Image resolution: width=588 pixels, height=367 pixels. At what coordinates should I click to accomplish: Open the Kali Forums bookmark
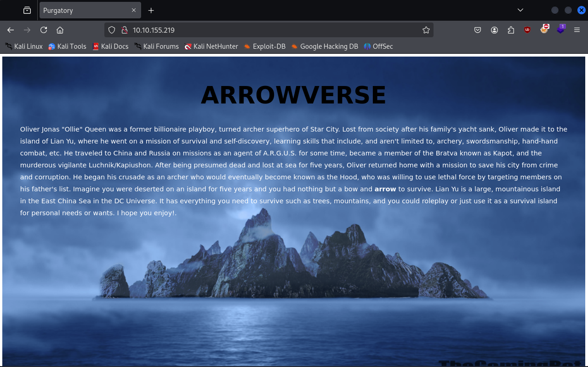[156, 46]
